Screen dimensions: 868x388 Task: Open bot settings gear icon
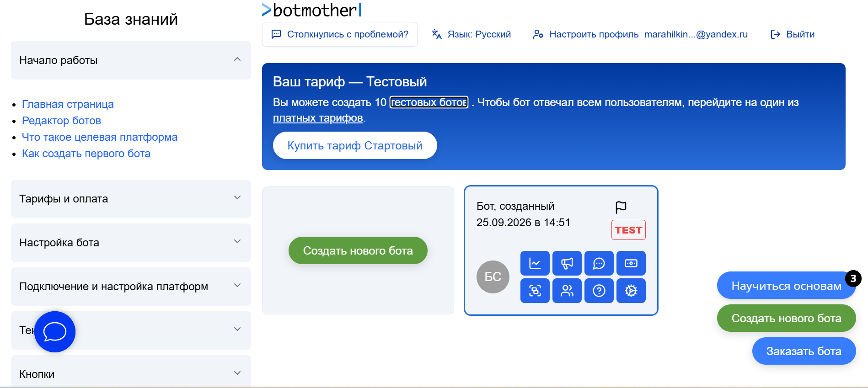[x=631, y=291]
